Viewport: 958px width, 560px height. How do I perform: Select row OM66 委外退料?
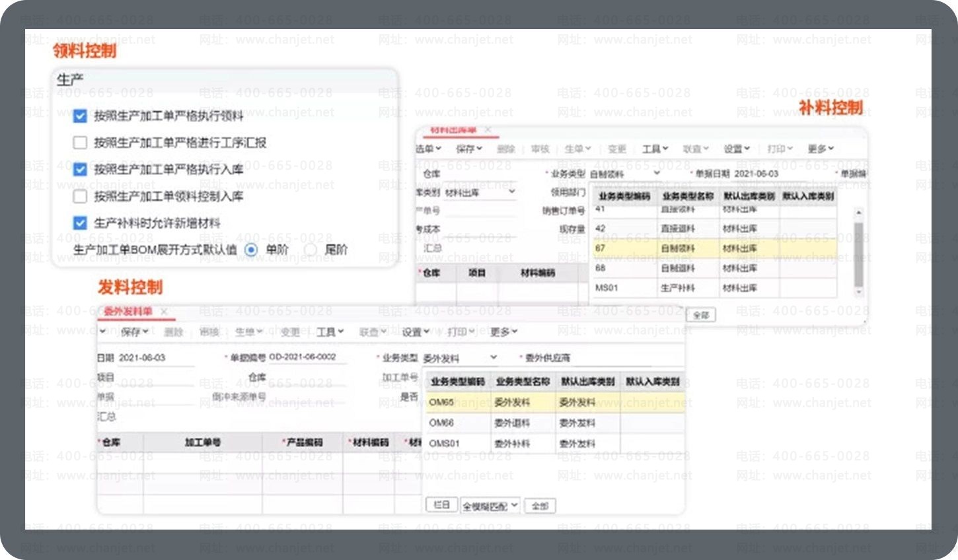(x=555, y=423)
